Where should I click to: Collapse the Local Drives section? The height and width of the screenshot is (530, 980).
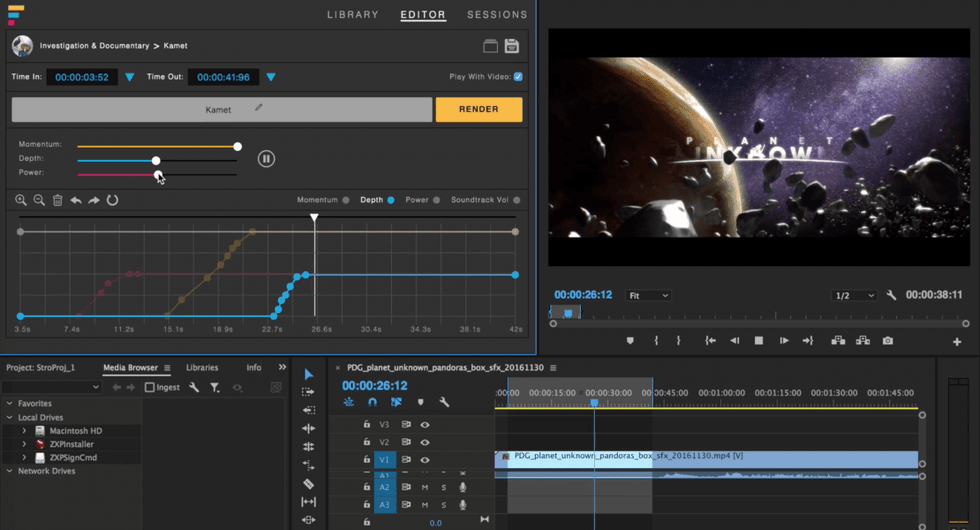[9, 417]
